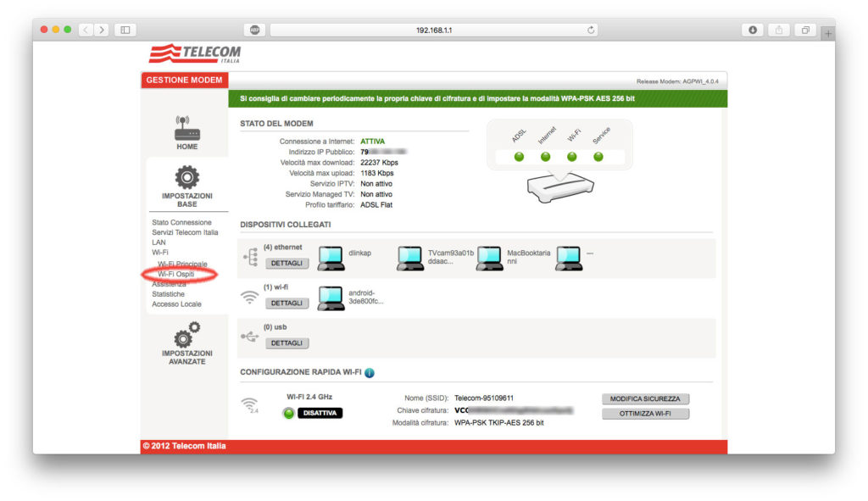Open Statistiche menu item

[169, 294]
